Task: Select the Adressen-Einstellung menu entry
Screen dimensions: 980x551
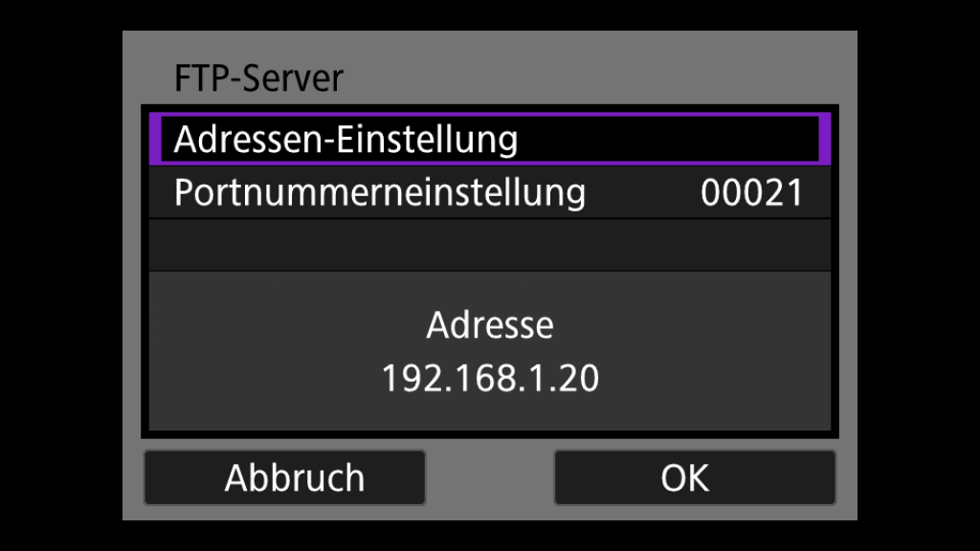Action: tap(490, 139)
